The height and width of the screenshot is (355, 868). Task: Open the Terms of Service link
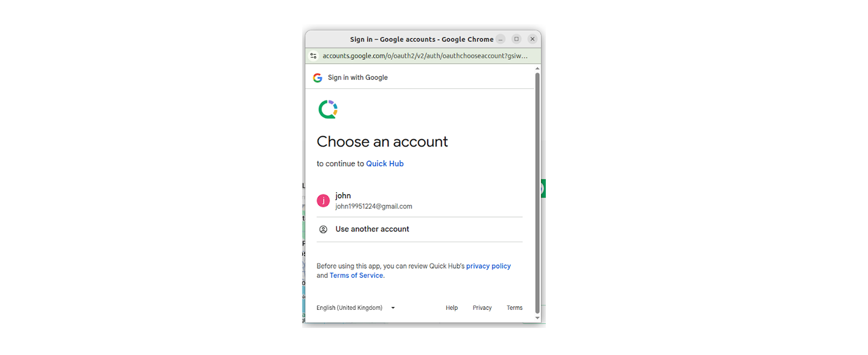pos(356,275)
